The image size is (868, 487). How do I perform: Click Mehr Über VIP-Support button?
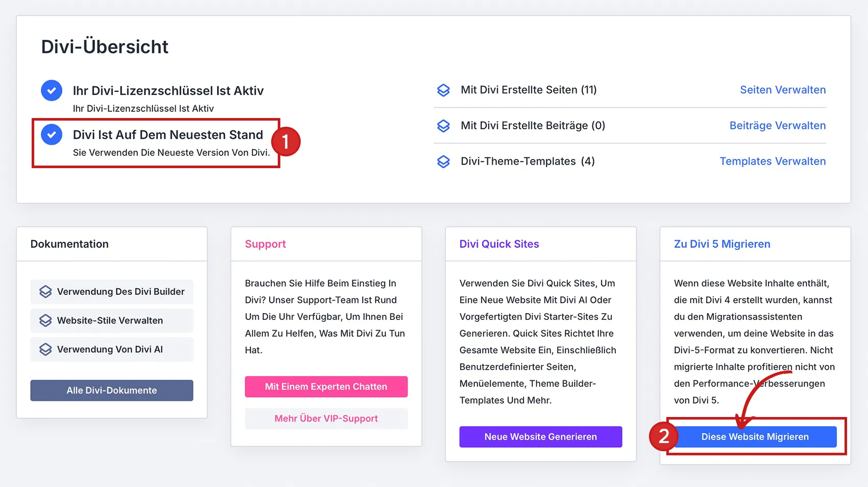(326, 419)
